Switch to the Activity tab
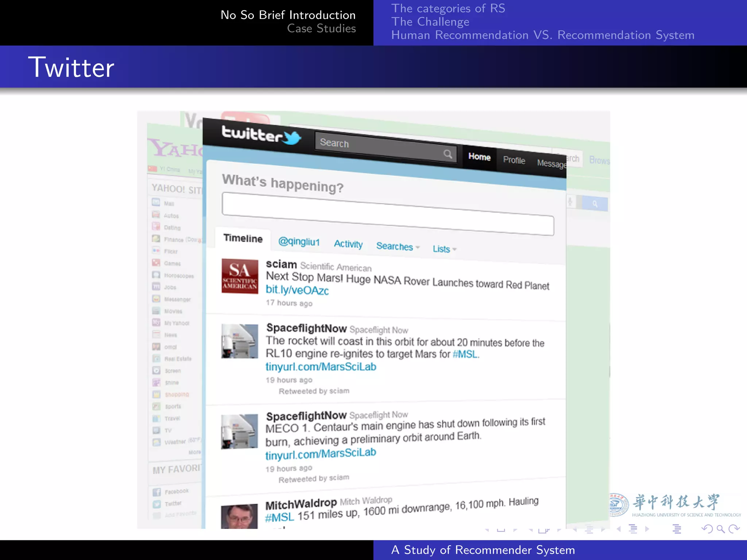The width and height of the screenshot is (747, 560). click(348, 244)
